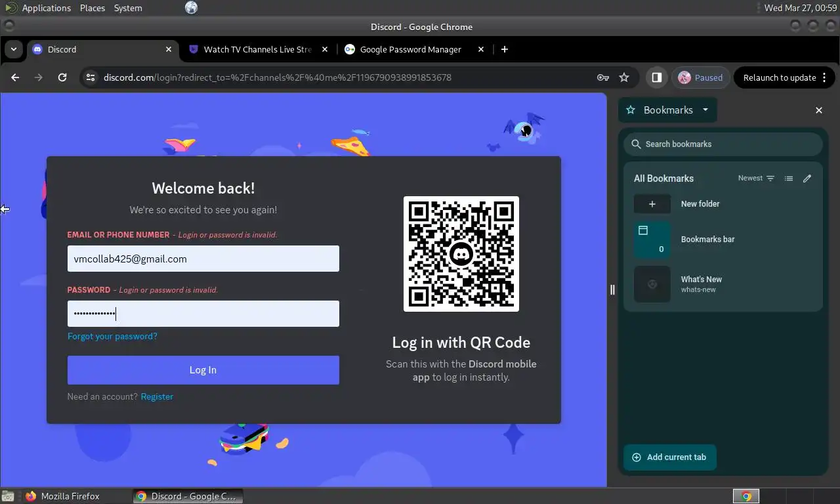
Task: Click the Log In button
Action: [203, 370]
